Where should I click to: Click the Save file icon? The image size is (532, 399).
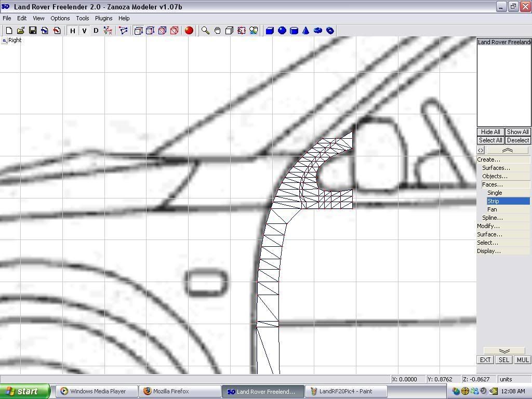pyautogui.click(x=33, y=31)
